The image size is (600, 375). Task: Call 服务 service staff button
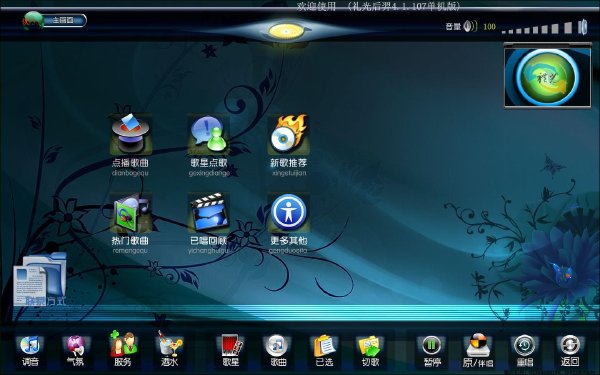(123, 350)
